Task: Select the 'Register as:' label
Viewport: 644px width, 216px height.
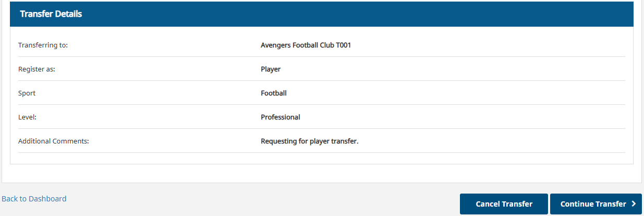Action: click(x=37, y=69)
